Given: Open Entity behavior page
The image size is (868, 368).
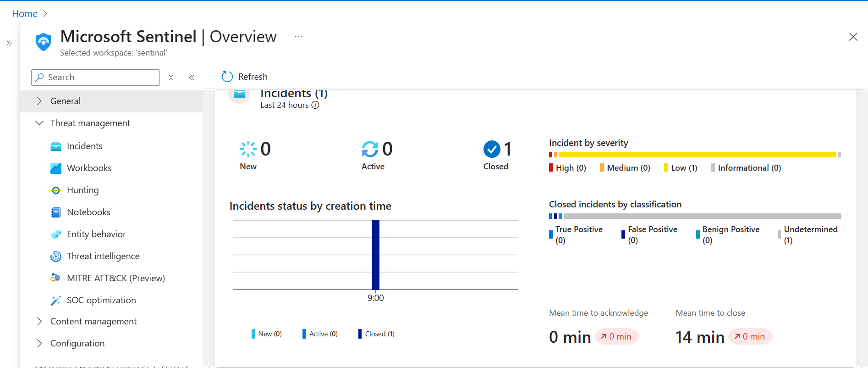Looking at the screenshot, I should tap(96, 234).
